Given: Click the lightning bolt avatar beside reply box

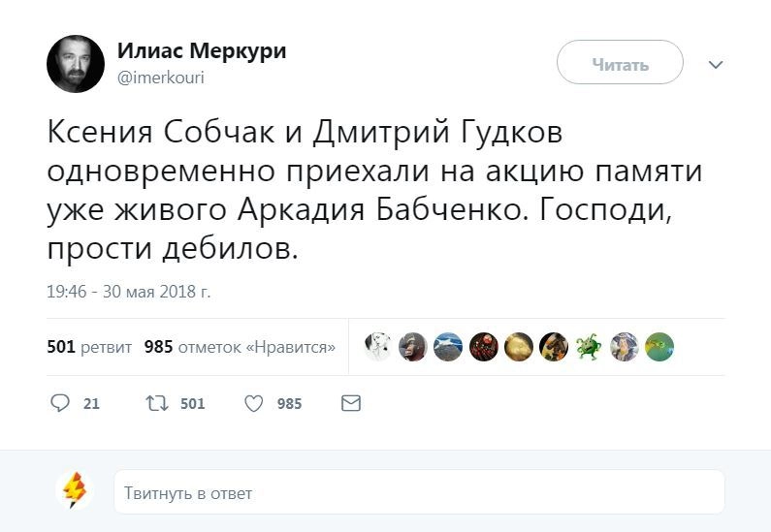Looking at the screenshot, I should (75, 491).
